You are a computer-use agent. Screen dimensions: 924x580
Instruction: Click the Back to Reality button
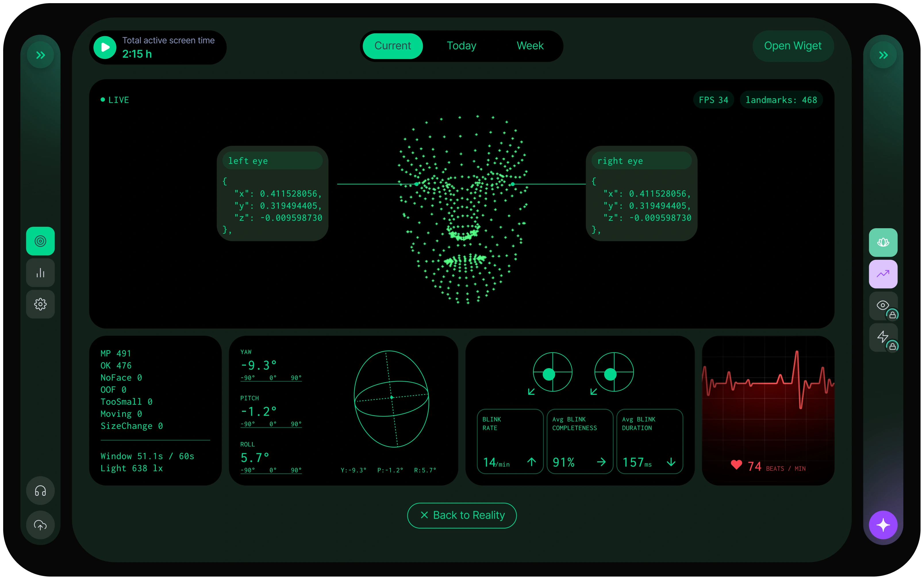coord(461,515)
